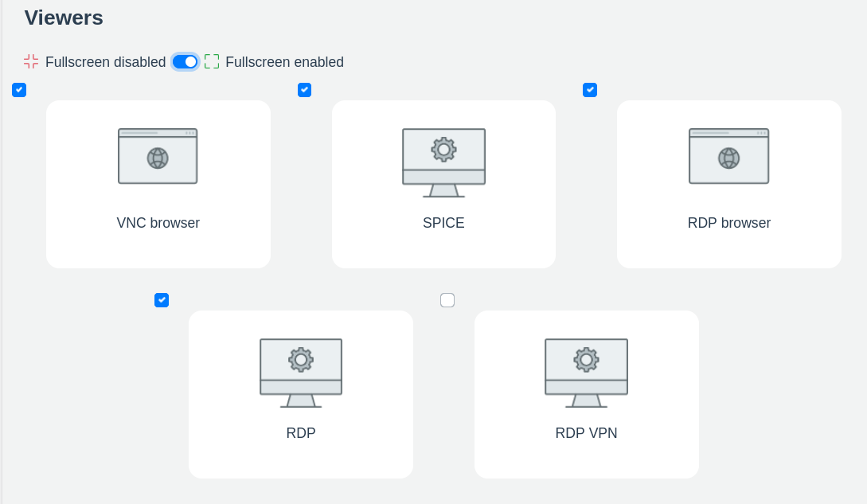867x504 pixels.
Task: Toggle the fullscreen switch
Action: coord(185,61)
